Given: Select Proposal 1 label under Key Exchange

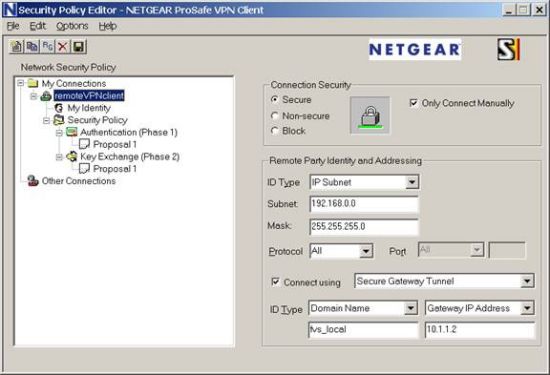Looking at the screenshot, I should (x=115, y=169).
